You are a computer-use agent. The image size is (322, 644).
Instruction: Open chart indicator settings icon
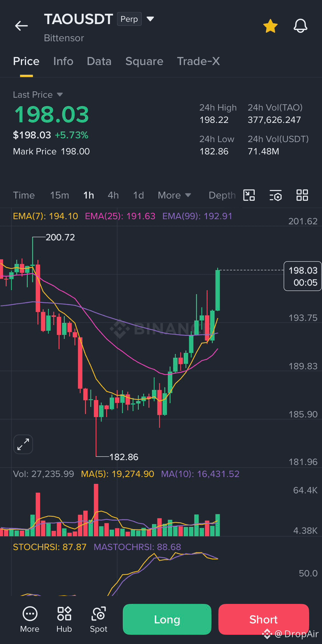(x=275, y=195)
